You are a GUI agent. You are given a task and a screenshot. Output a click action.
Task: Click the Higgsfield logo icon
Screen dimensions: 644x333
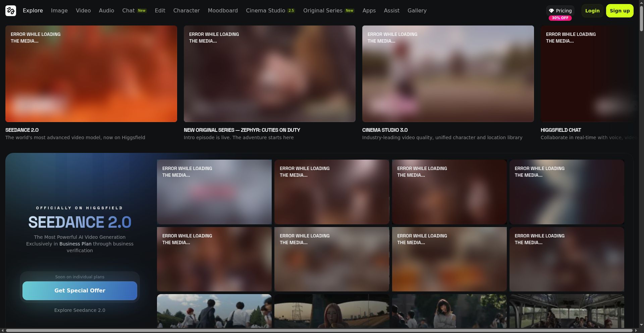(x=11, y=11)
